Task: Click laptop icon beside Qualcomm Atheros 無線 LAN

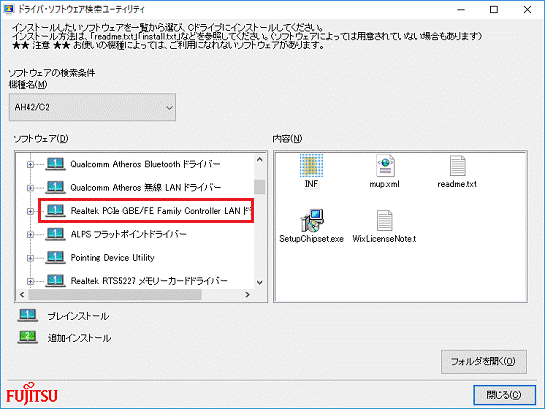Action: pyautogui.click(x=55, y=187)
